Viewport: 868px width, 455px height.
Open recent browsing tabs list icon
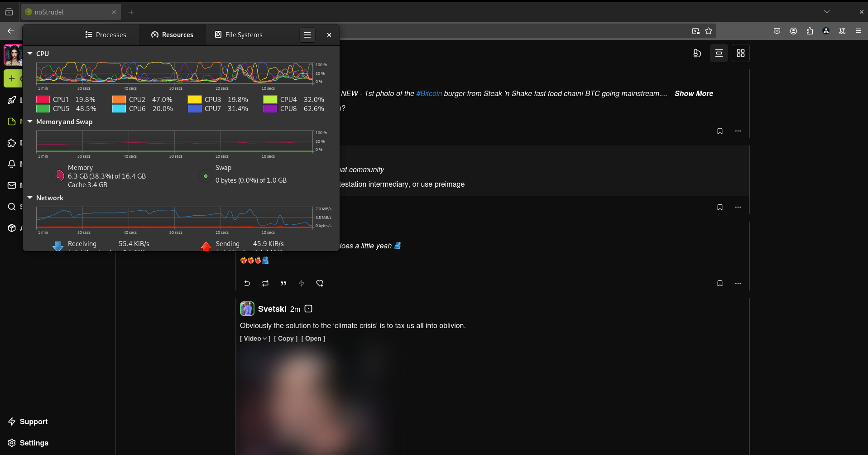[9, 12]
